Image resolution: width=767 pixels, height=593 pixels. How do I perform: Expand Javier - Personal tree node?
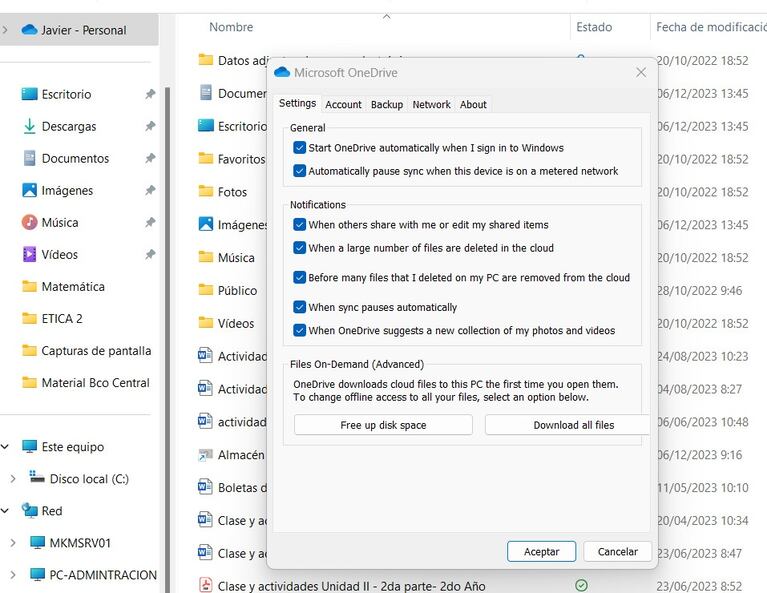pyautogui.click(x=5, y=30)
